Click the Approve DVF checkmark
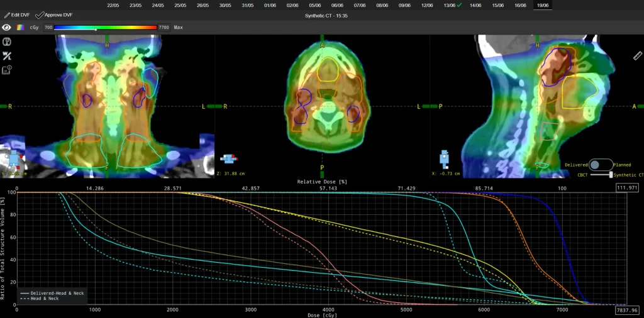Viewport: 644px width, 318px height. [40, 15]
